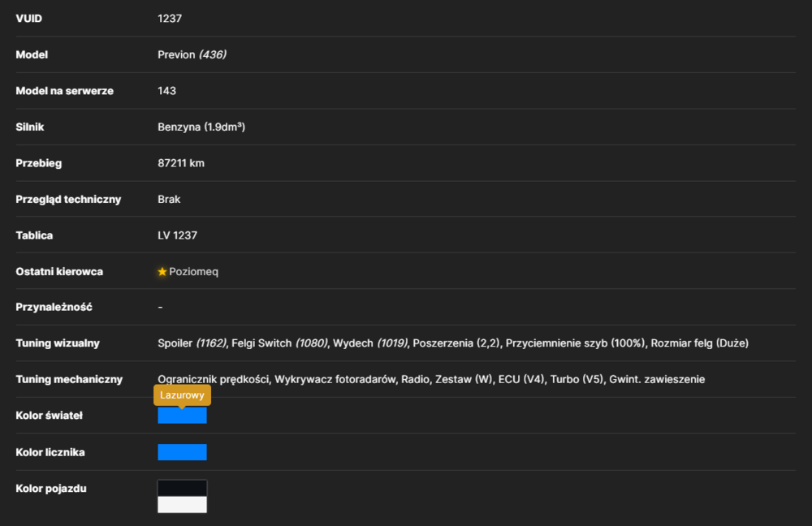Select the Previon (436) model text
The height and width of the screenshot is (526, 812).
click(x=192, y=54)
